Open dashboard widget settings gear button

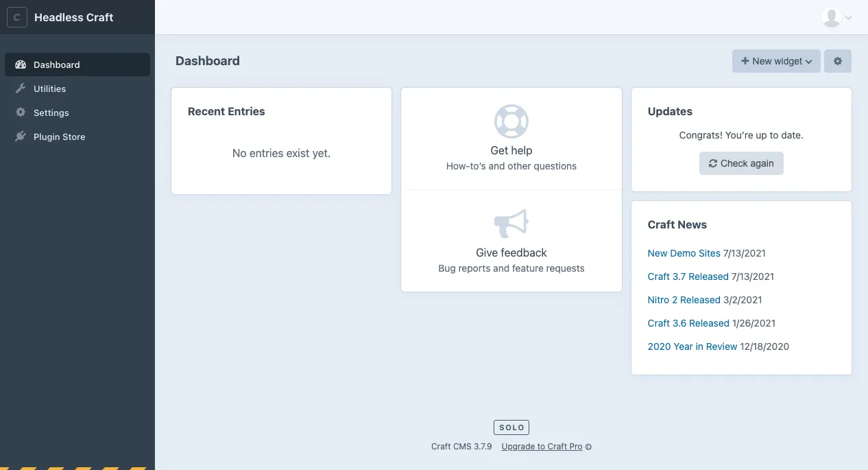click(838, 61)
